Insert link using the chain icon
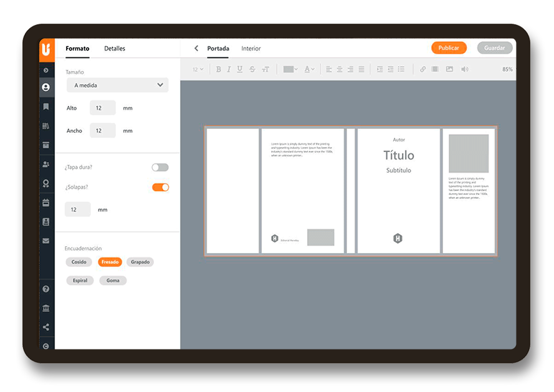The image size is (554, 392). [423, 69]
